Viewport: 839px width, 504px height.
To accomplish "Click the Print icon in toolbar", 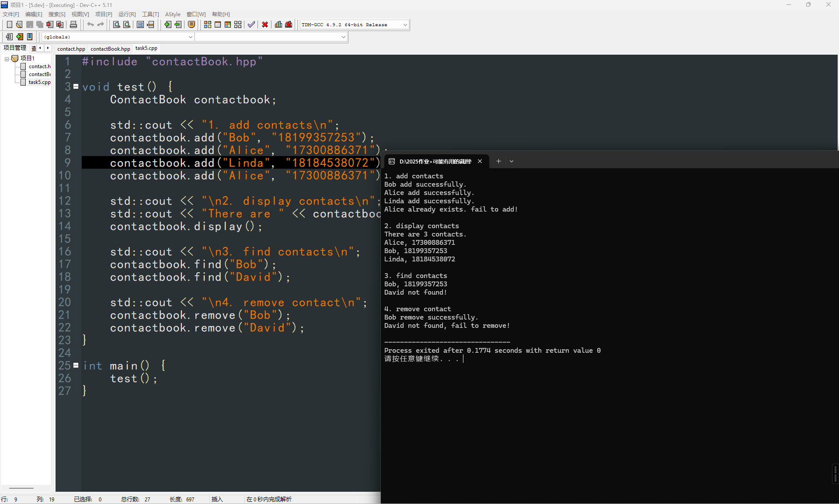I will click(73, 24).
